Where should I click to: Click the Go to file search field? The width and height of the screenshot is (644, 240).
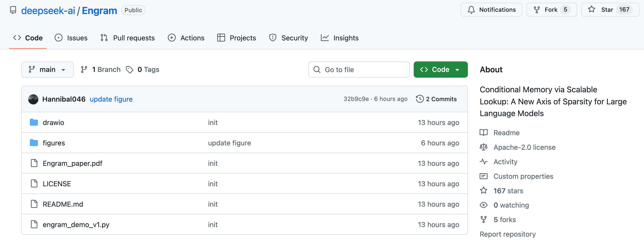[359, 70]
